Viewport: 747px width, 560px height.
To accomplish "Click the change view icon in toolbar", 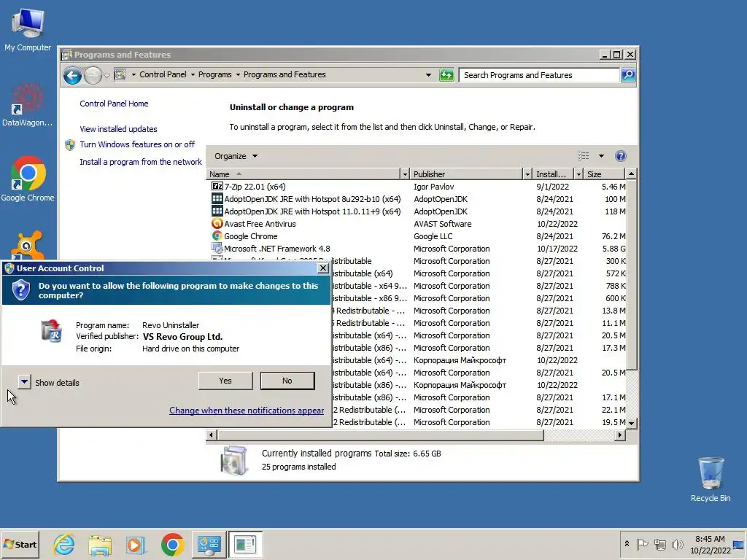I will [x=584, y=156].
